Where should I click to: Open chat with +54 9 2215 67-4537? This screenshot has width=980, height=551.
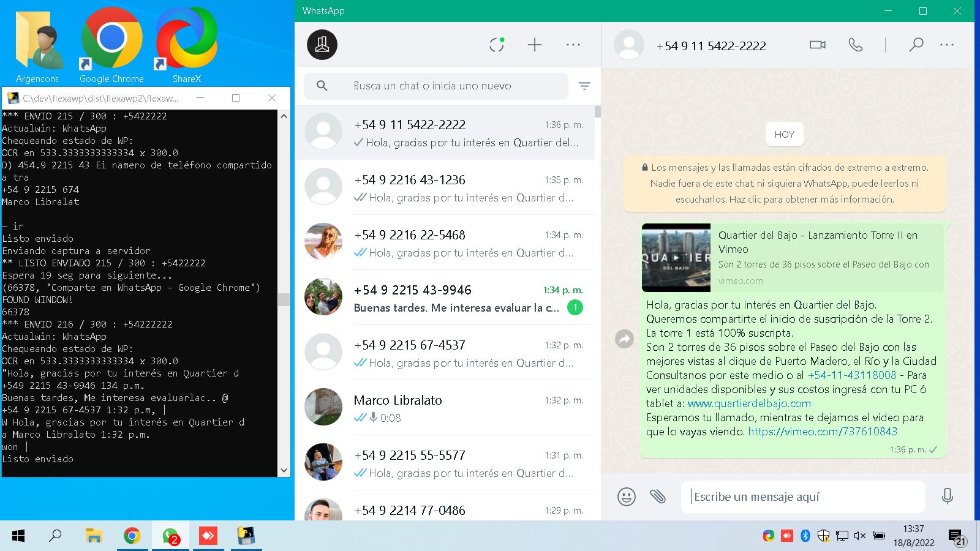coord(445,353)
